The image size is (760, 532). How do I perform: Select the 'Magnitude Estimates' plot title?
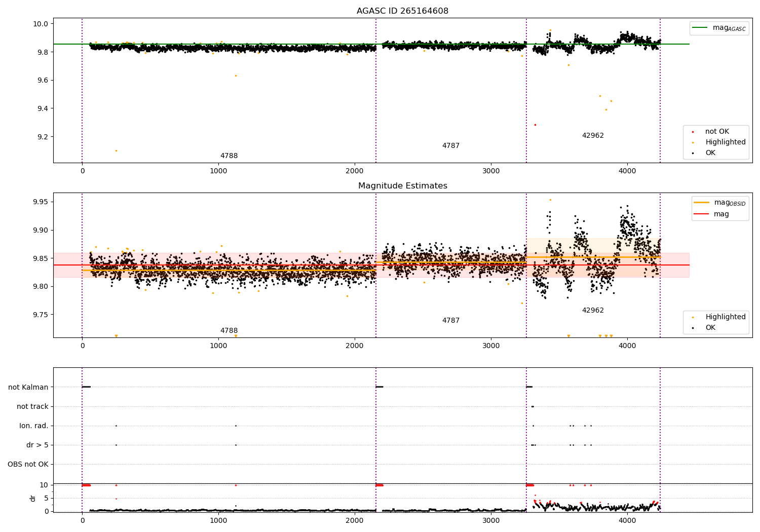(402, 186)
